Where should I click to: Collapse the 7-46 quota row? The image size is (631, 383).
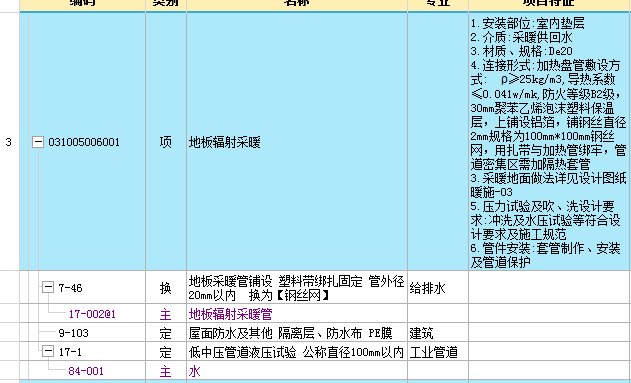pos(48,287)
